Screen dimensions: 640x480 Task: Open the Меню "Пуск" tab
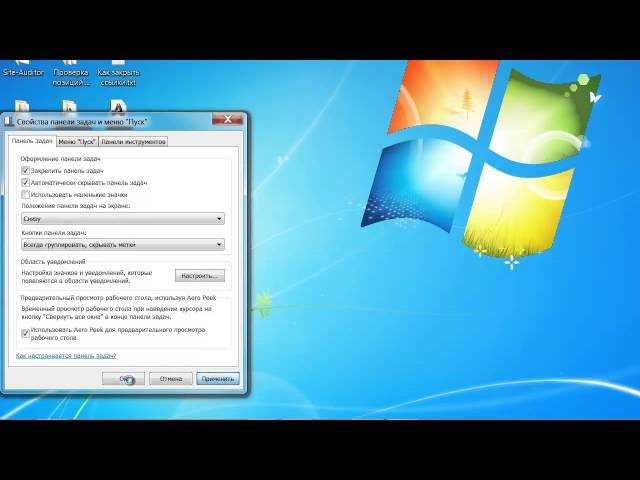(x=77, y=142)
